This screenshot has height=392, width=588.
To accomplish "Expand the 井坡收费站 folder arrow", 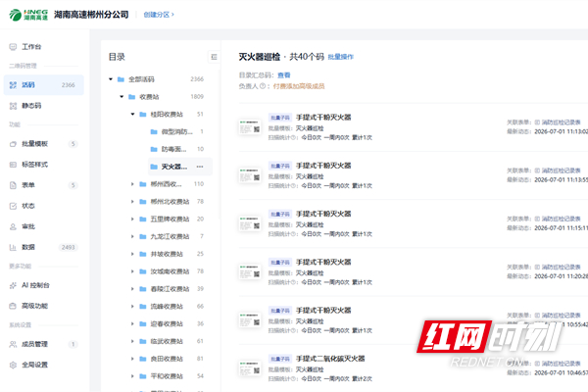I will pos(132,254).
